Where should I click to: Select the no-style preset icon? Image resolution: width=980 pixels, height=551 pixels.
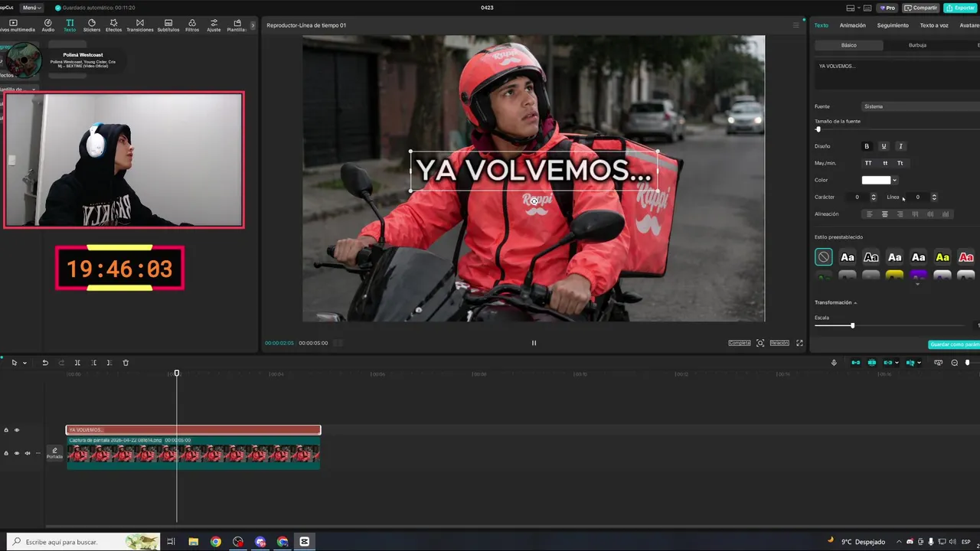pos(823,257)
